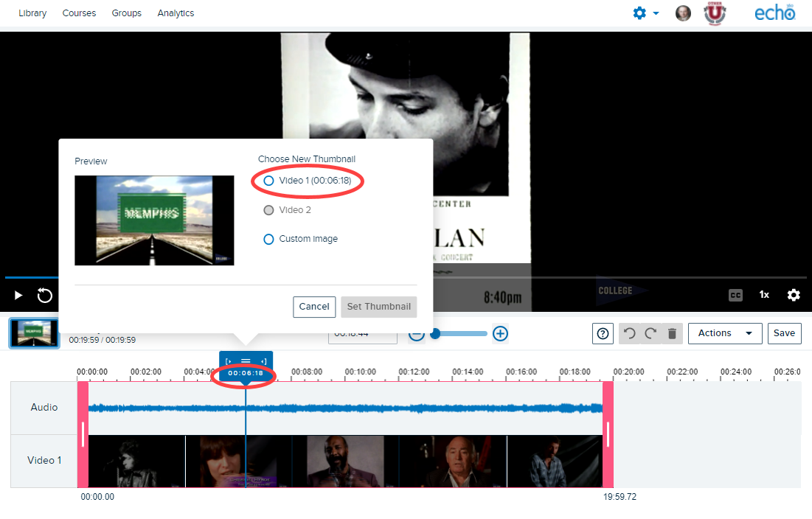Click the zoom in plus icon
The image size is (812, 519).
click(500, 334)
